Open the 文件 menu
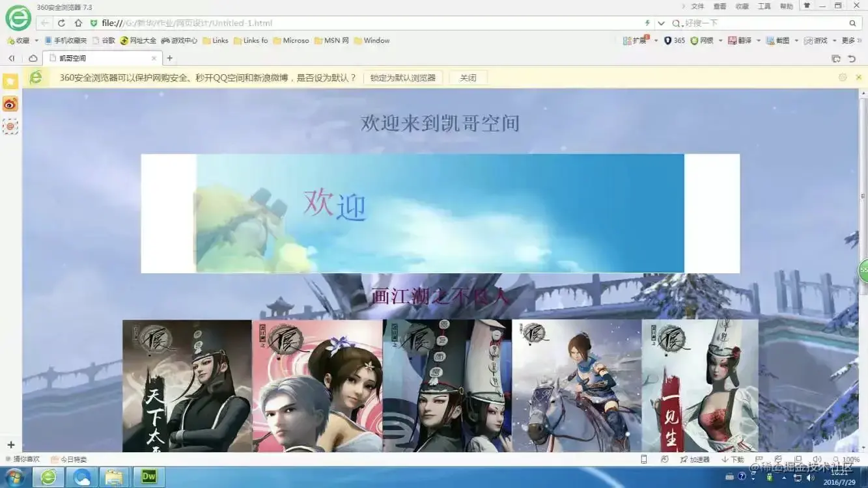Viewport: 868px width, 488px height. (x=697, y=6)
